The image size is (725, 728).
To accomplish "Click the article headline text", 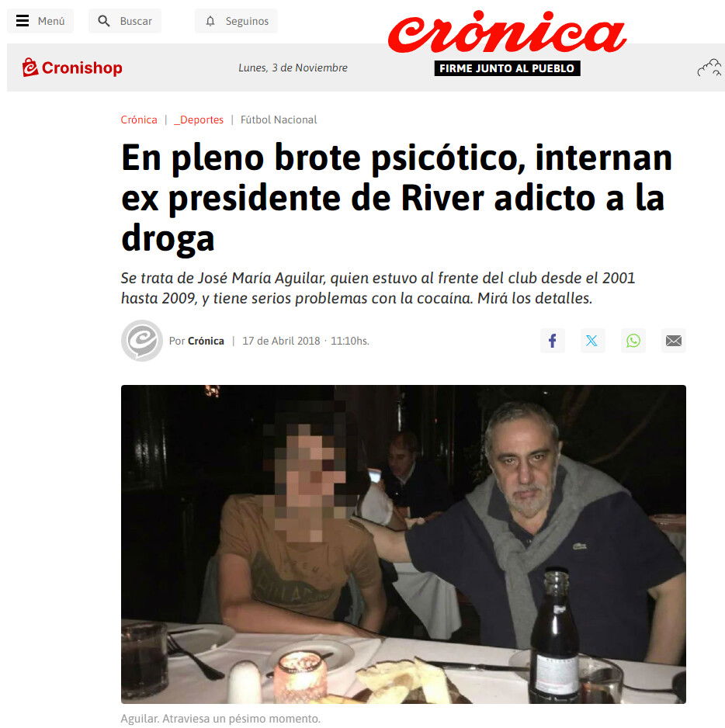I will coord(397,198).
